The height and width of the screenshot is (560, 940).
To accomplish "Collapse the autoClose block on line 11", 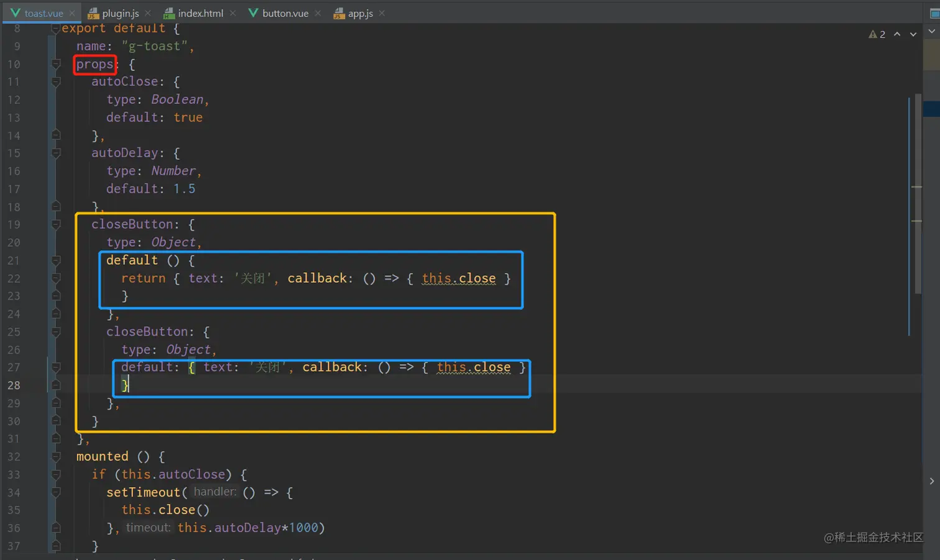I will pos(56,81).
